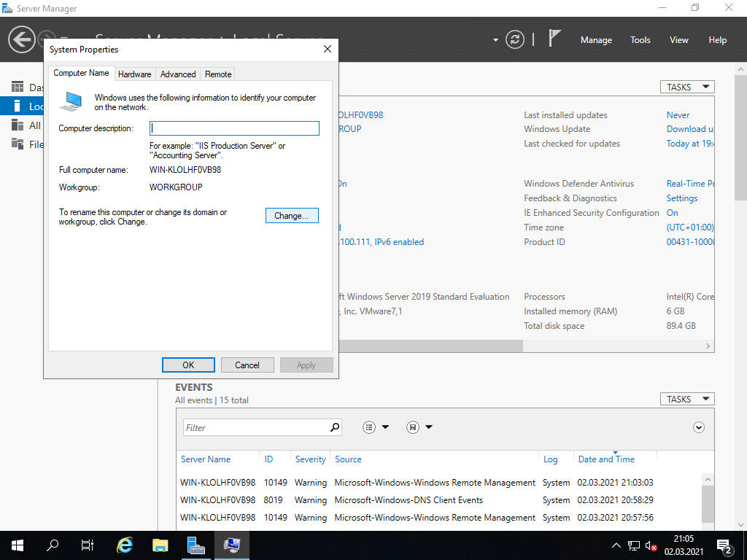Sort events by the Severity column
The height and width of the screenshot is (560, 747).
(x=310, y=459)
